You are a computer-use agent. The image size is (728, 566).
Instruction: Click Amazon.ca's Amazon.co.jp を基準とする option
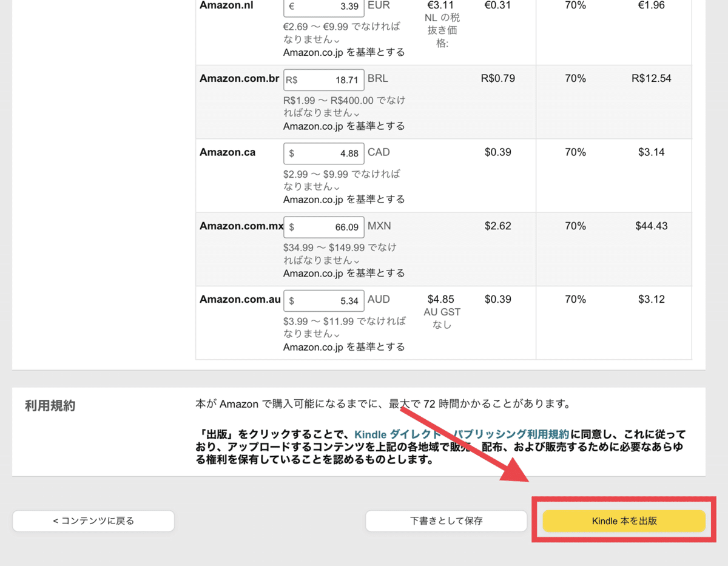(344, 200)
